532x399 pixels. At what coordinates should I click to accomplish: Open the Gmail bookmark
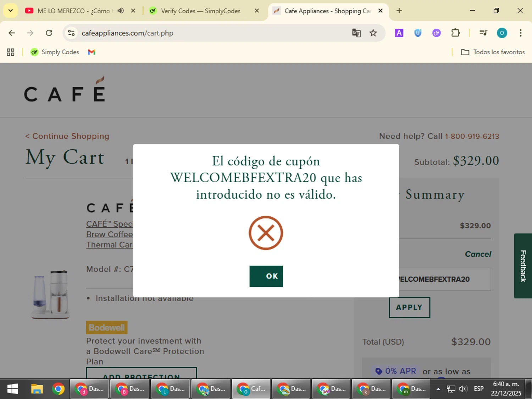[x=92, y=52]
